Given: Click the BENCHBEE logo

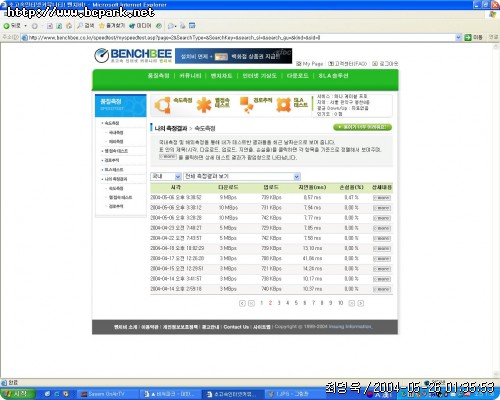Looking at the screenshot, I should (133, 55).
